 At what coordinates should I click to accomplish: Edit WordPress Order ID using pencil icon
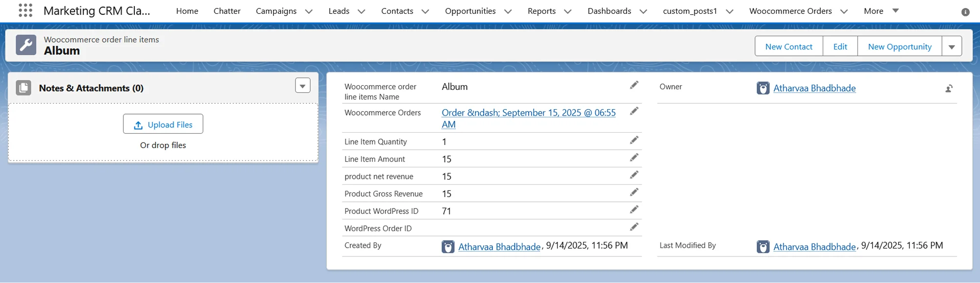[x=634, y=227]
